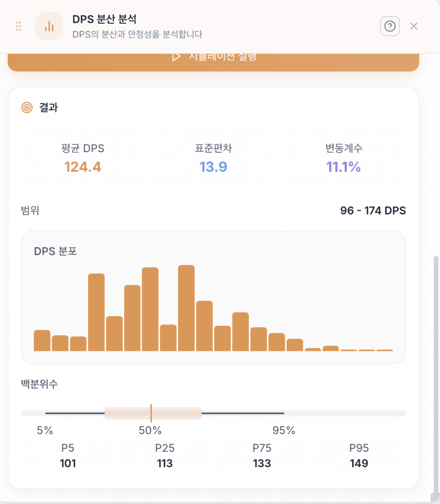Click the target icon beside 결과
This screenshot has height=504, width=440.
pyautogui.click(x=27, y=108)
